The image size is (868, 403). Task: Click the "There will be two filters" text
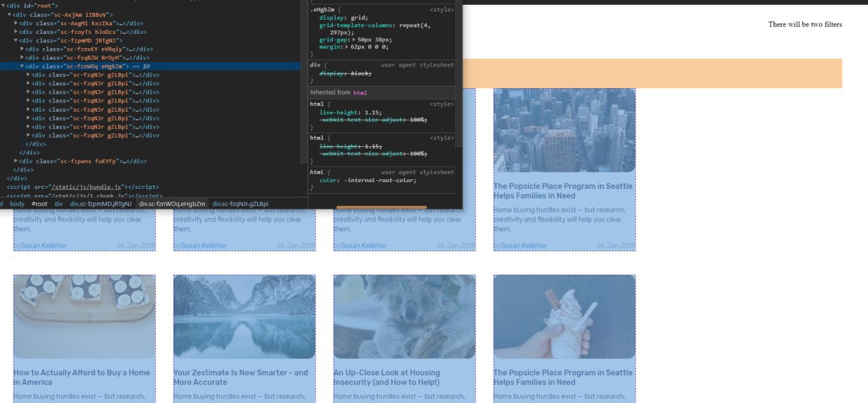click(x=805, y=24)
